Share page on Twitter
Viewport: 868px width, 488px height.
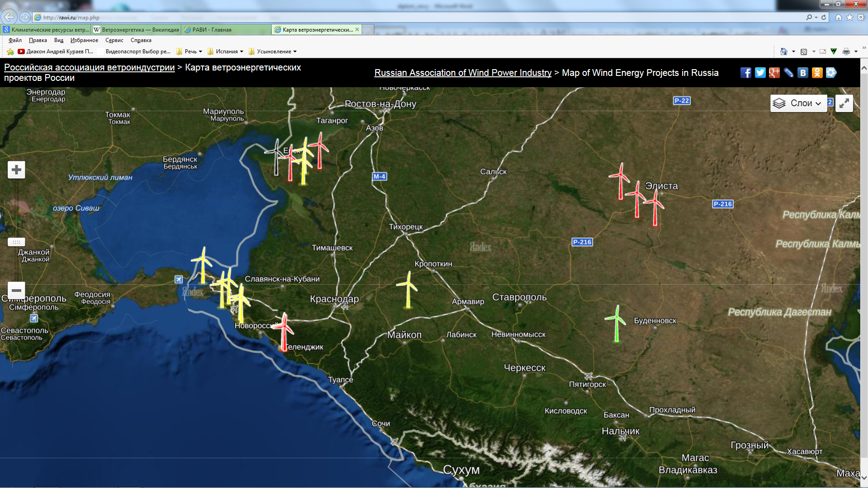tap(760, 73)
